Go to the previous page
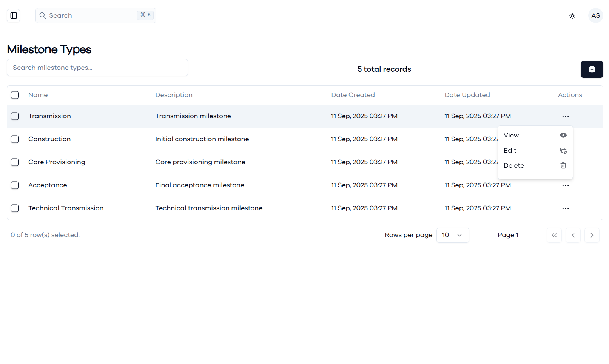 pos(573,235)
